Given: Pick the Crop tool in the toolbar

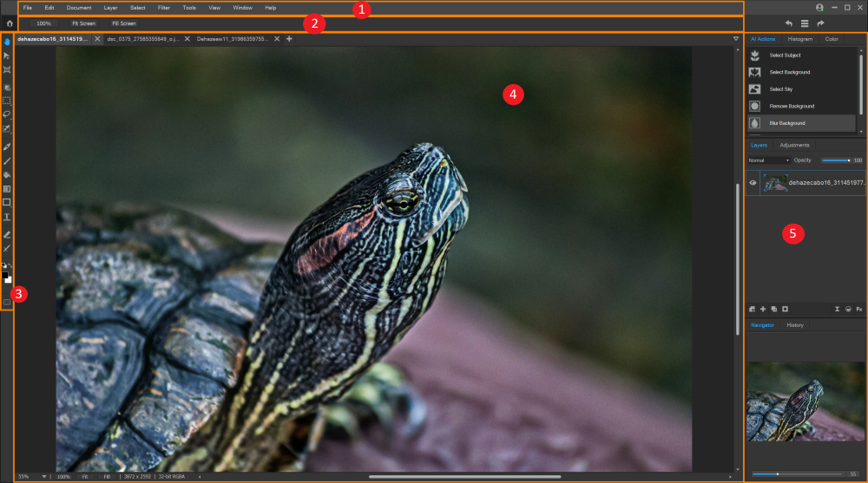Looking at the screenshot, I should click(x=7, y=69).
